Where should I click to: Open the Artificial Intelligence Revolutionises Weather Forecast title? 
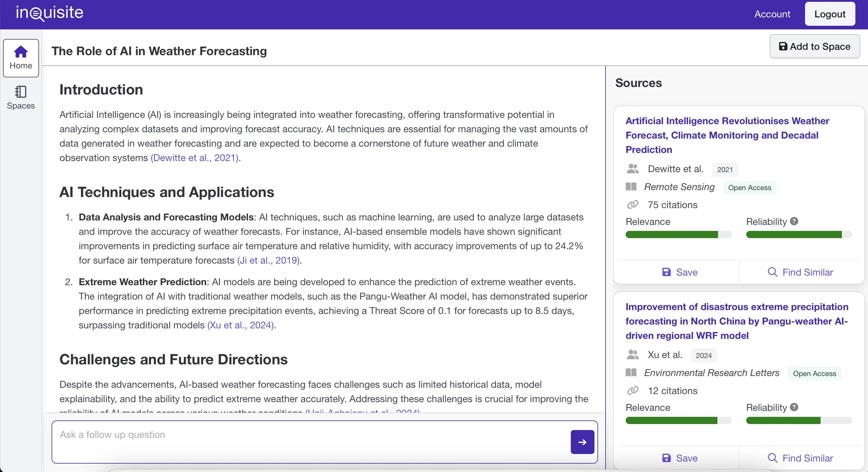point(727,135)
